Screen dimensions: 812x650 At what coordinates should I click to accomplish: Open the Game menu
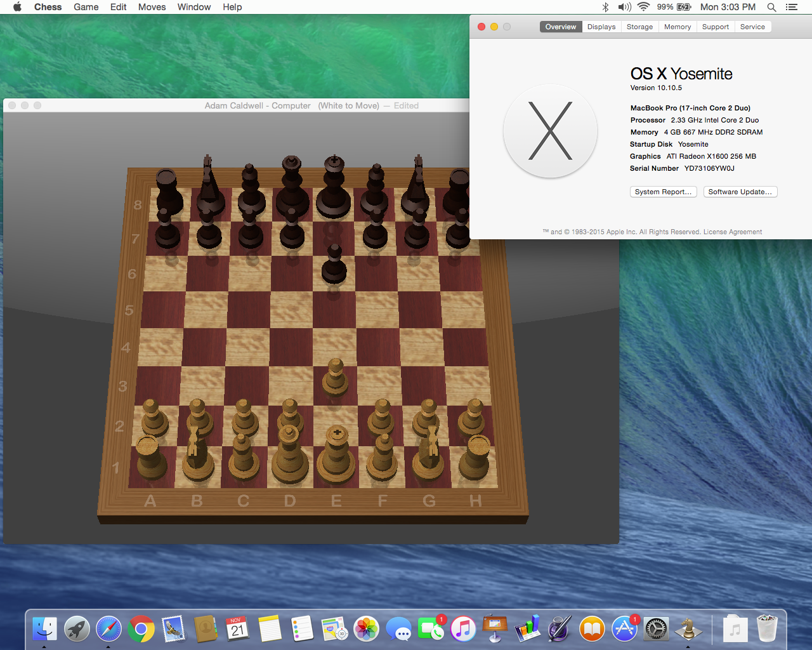pos(86,7)
